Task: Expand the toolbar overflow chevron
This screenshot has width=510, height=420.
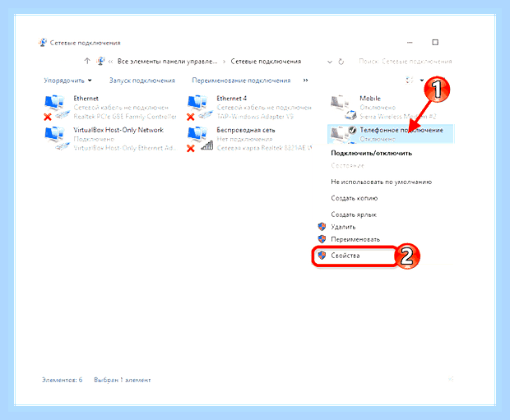Action: (305, 80)
